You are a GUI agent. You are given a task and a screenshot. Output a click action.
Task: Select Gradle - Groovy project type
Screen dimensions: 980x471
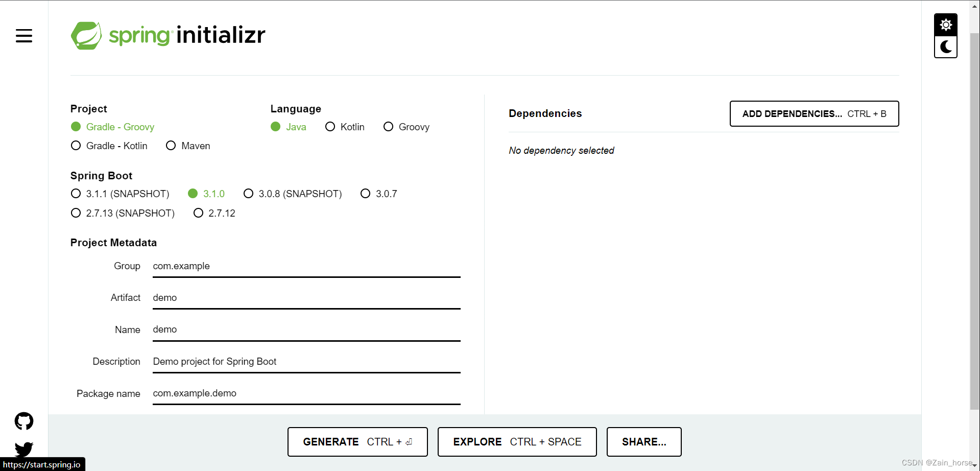pos(112,127)
